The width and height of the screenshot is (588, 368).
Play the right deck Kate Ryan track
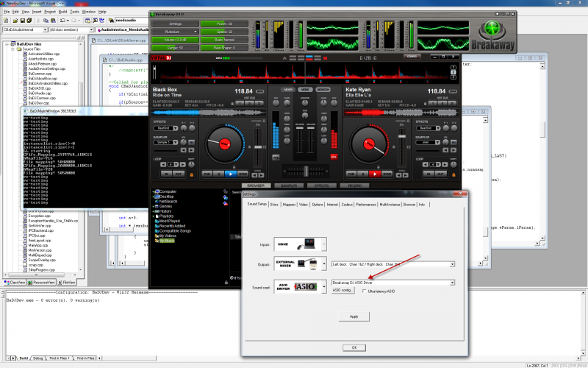click(375, 174)
